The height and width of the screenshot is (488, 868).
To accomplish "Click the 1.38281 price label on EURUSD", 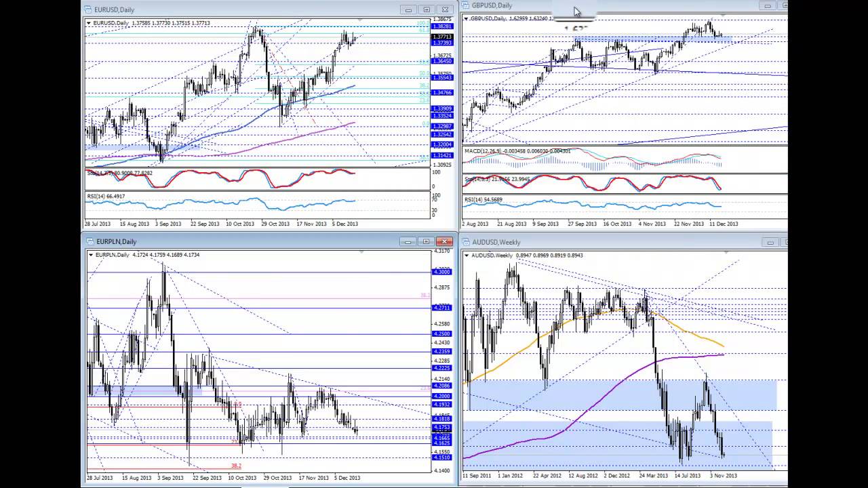I will (442, 26).
